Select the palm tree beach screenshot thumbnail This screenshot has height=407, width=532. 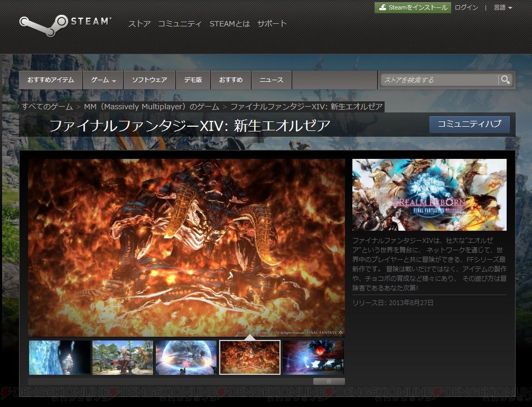[123, 357]
